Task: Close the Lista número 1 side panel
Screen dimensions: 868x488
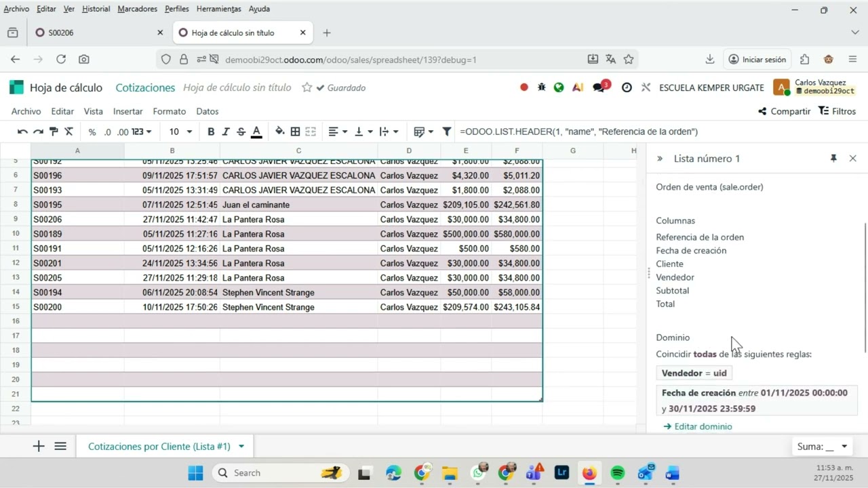Action: point(853,158)
